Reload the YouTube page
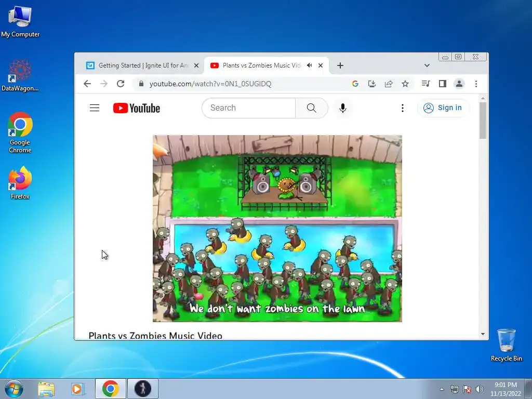This screenshot has width=532, height=399. click(121, 84)
